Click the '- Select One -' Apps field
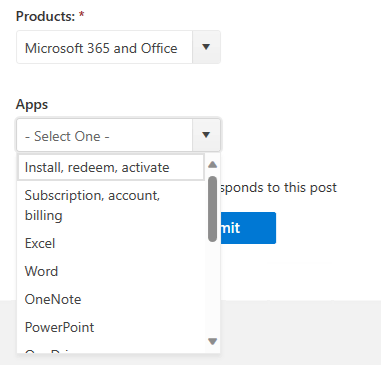This screenshot has width=381, height=365. tap(104, 135)
